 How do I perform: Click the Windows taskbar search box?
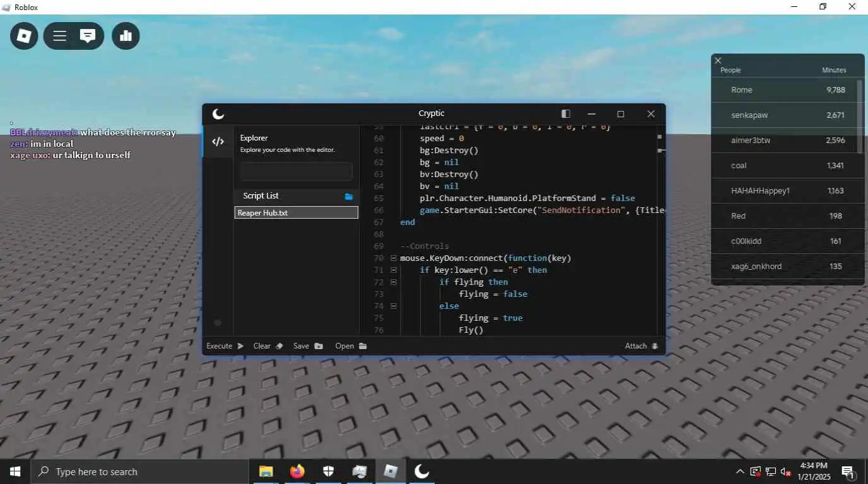(139, 471)
